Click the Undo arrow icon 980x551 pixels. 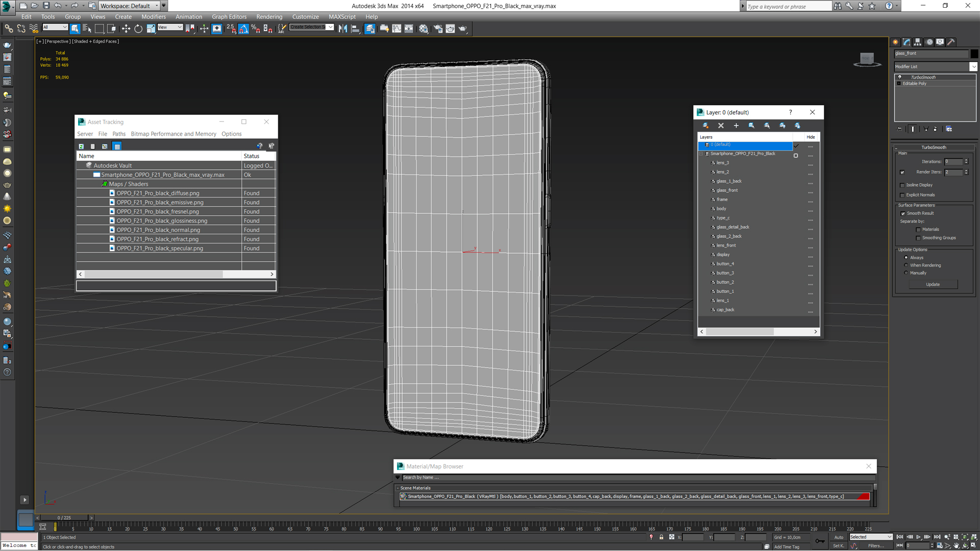(58, 6)
